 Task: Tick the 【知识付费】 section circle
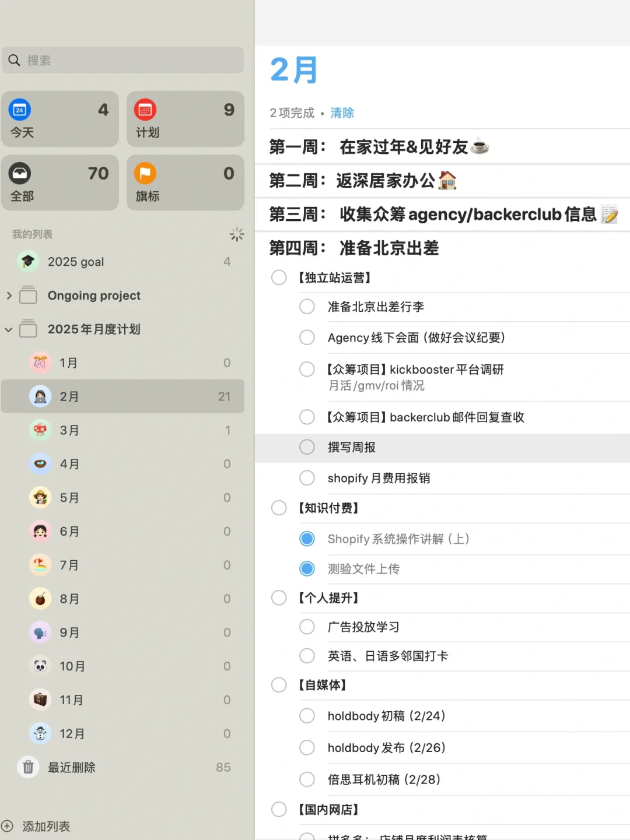[278, 508]
